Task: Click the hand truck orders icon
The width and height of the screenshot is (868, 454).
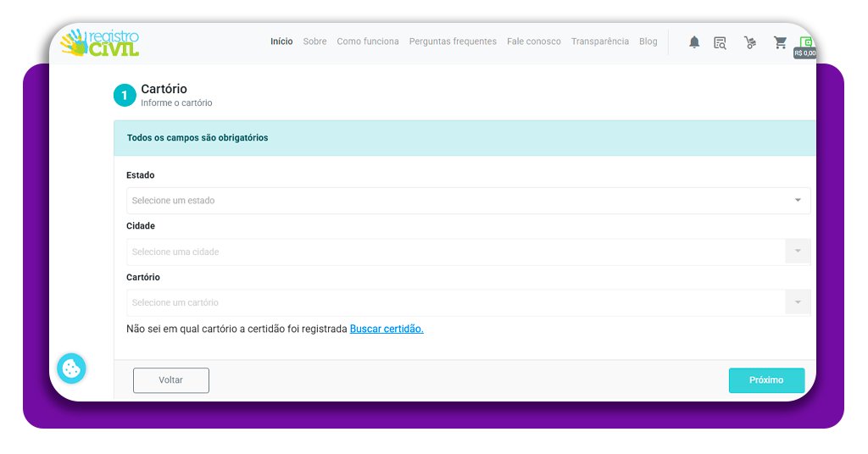Action: (x=750, y=42)
